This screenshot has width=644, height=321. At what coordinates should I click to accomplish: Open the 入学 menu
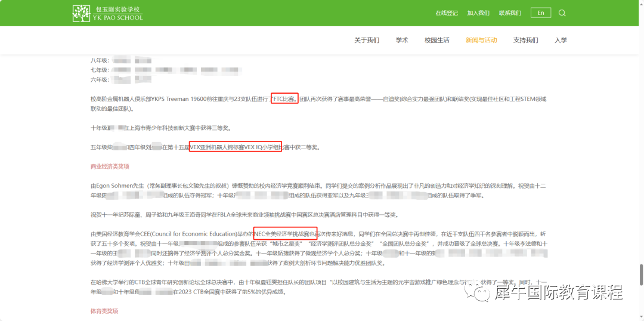[561, 41]
